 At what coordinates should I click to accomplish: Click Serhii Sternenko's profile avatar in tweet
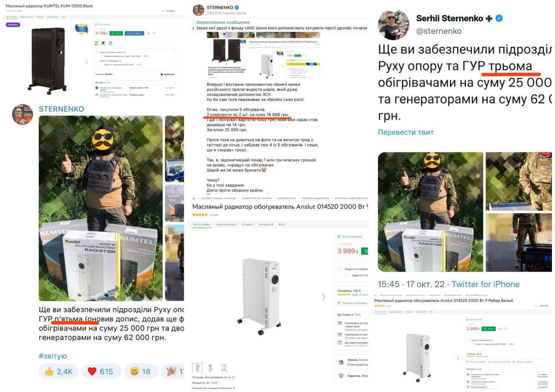393,24
